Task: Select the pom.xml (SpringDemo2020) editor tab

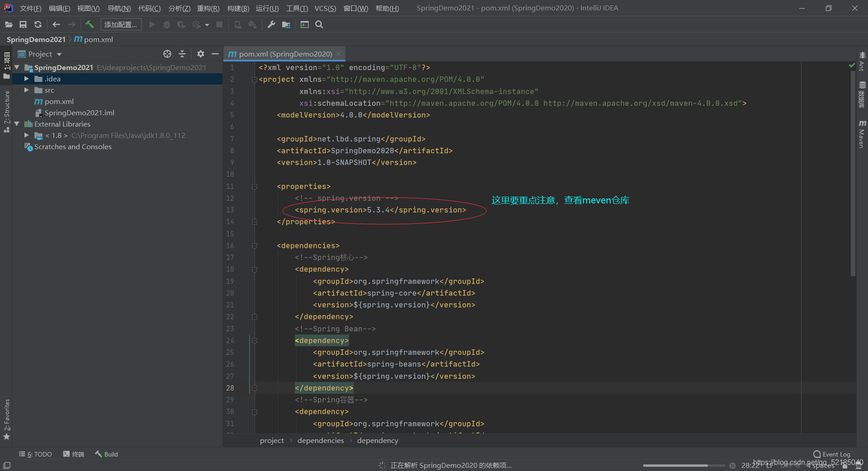Action: click(285, 54)
